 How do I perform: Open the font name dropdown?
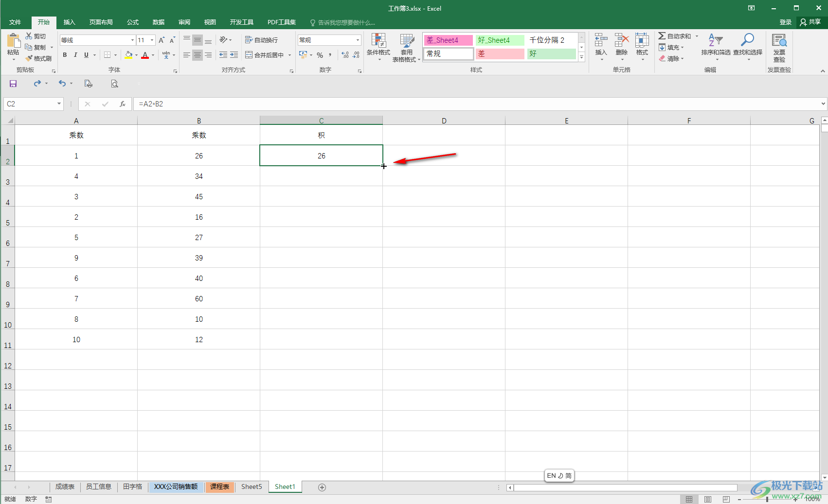(132, 40)
